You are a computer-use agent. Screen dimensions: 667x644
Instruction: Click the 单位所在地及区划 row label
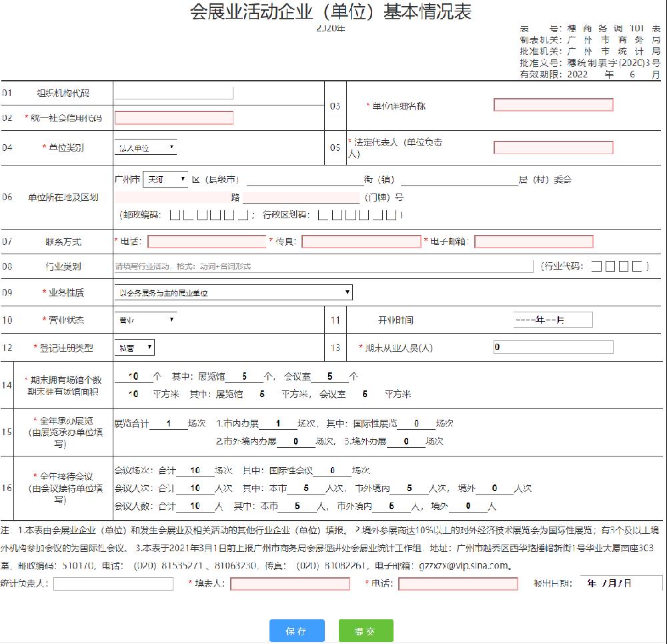tap(63, 197)
